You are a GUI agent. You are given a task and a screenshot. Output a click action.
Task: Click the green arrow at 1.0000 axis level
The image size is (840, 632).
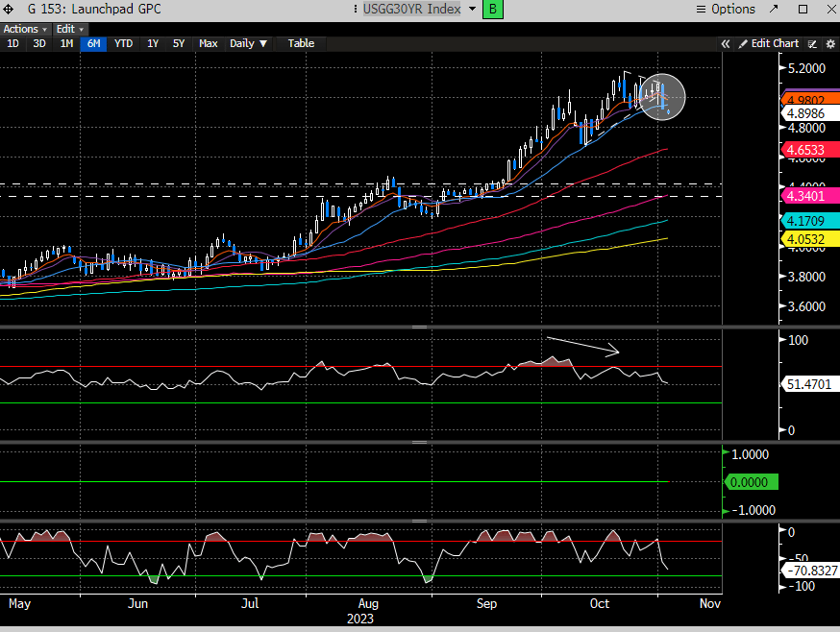click(x=724, y=452)
